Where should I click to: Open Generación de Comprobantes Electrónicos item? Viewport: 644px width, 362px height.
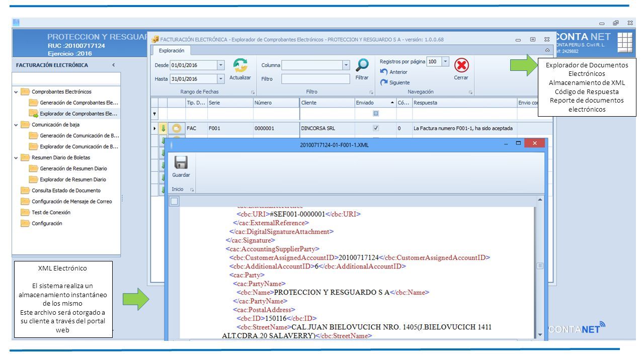click(x=79, y=103)
